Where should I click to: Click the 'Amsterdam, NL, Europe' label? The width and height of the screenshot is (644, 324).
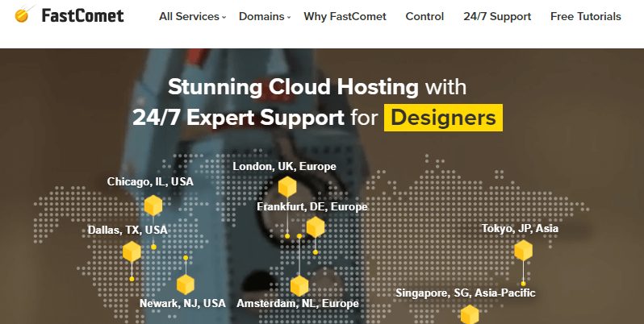pyautogui.click(x=298, y=303)
